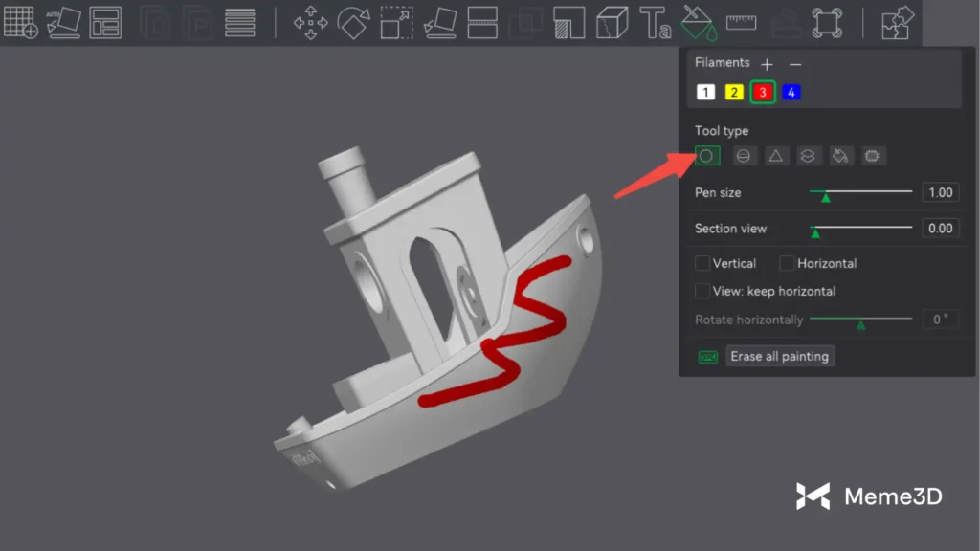Click the Section view value field

(x=940, y=228)
